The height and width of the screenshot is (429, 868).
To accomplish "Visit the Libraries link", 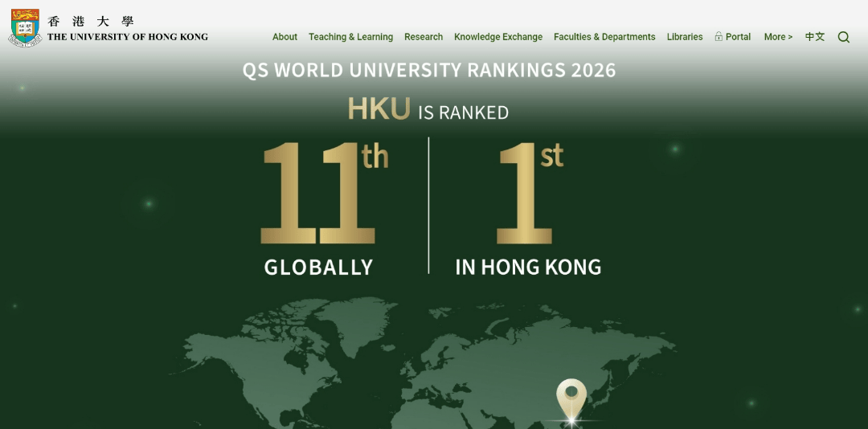I will coord(684,37).
